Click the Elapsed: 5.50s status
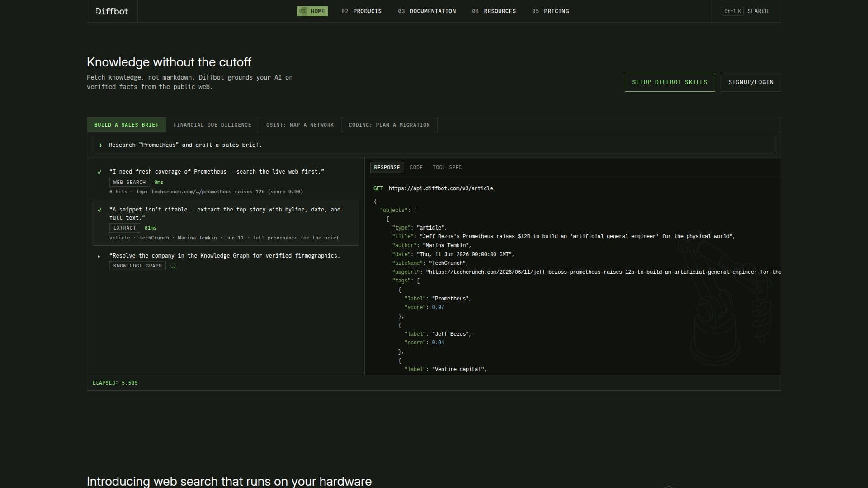Image resolution: width=868 pixels, height=488 pixels. [115, 383]
